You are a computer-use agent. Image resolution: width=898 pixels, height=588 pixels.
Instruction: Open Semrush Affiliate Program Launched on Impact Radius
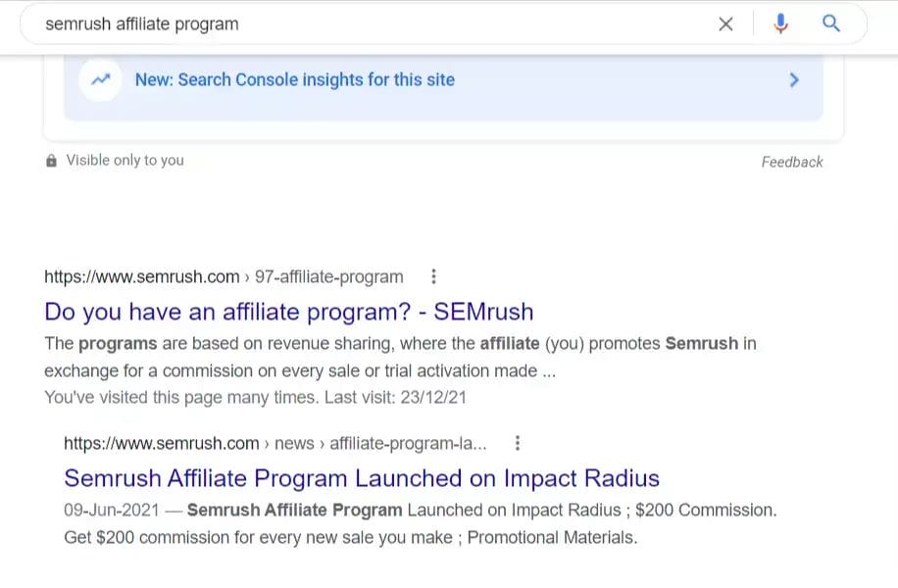(362, 478)
